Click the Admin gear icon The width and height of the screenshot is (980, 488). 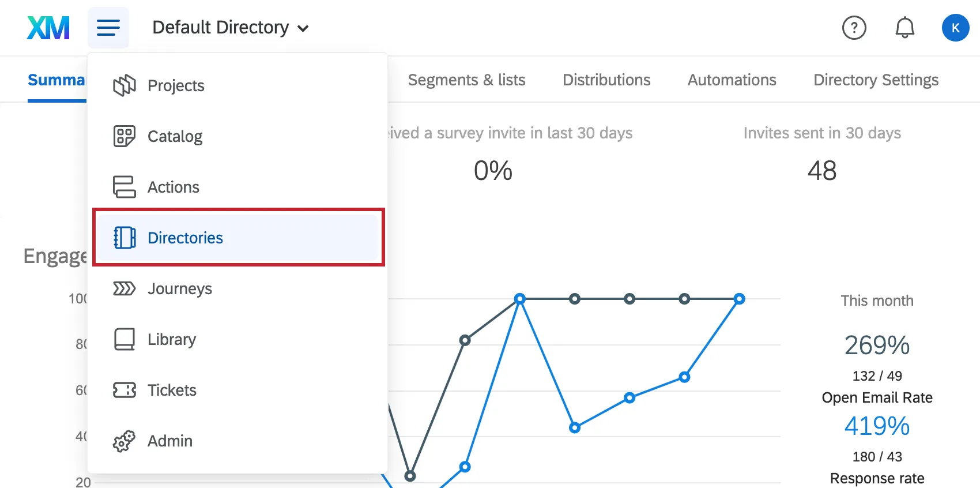pyautogui.click(x=124, y=441)
